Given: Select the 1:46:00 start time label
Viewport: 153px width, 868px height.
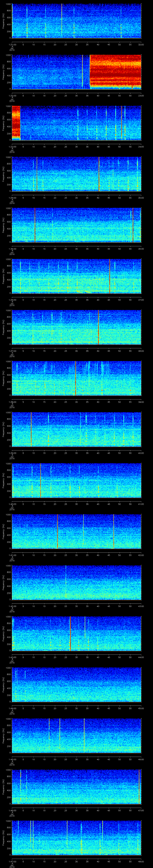Looking at the screenshot, I should point(12,810).
